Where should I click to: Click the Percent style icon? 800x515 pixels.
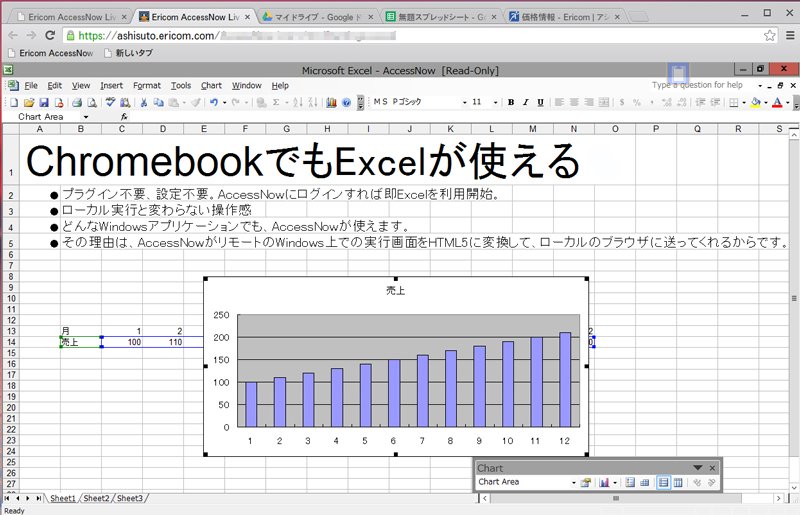[637, 103]
